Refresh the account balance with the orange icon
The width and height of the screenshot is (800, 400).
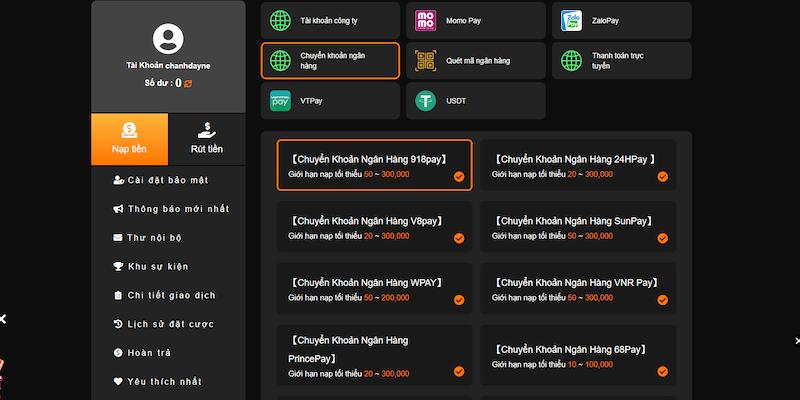point(188,84)
